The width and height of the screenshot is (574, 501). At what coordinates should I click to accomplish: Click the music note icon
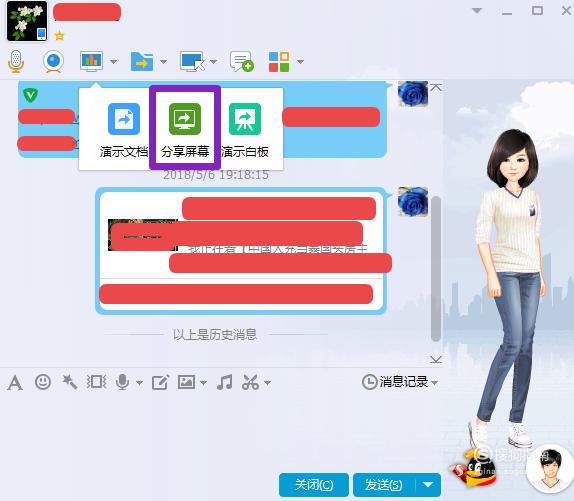click(224, 382)
